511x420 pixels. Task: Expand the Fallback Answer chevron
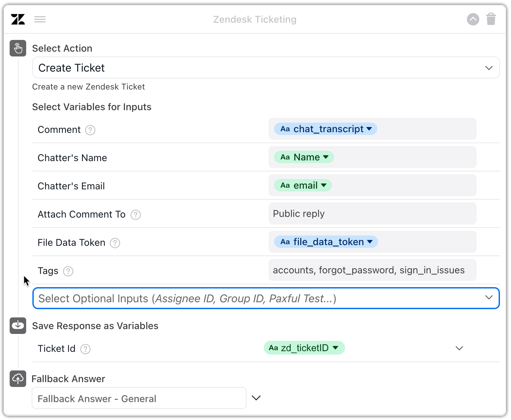256,398
